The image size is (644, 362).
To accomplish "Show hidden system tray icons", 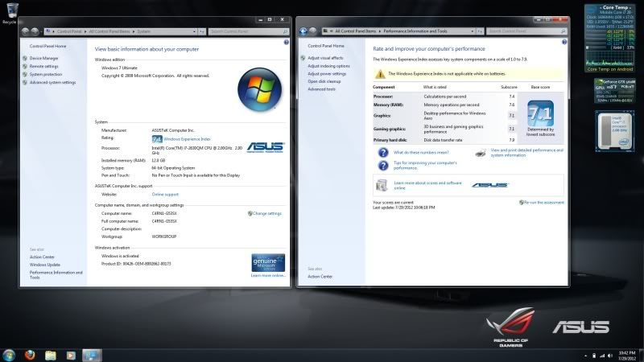I will pos(586,356).
